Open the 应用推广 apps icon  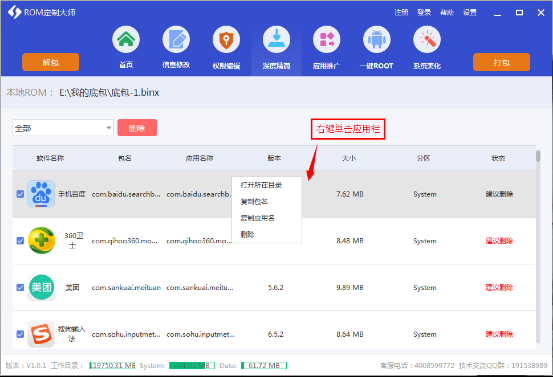point(327,39)
